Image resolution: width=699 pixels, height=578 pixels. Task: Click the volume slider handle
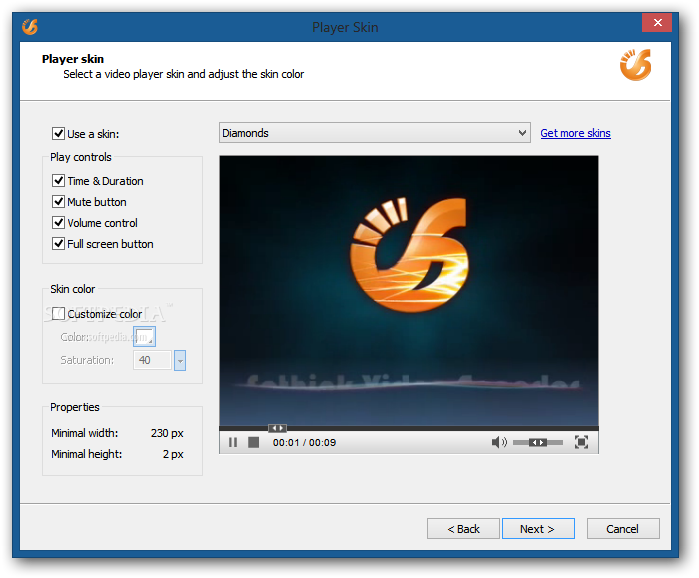coord(538,443)
